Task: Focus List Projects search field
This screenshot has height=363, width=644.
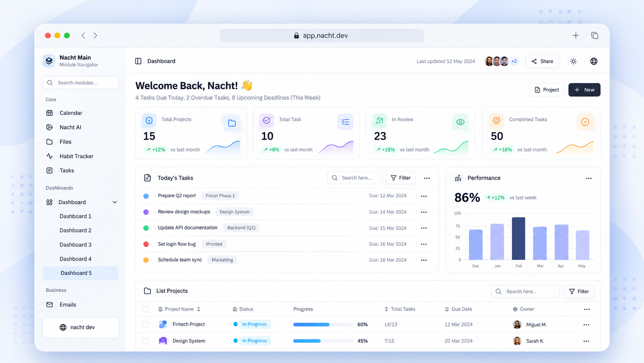Action: point(525,292)
